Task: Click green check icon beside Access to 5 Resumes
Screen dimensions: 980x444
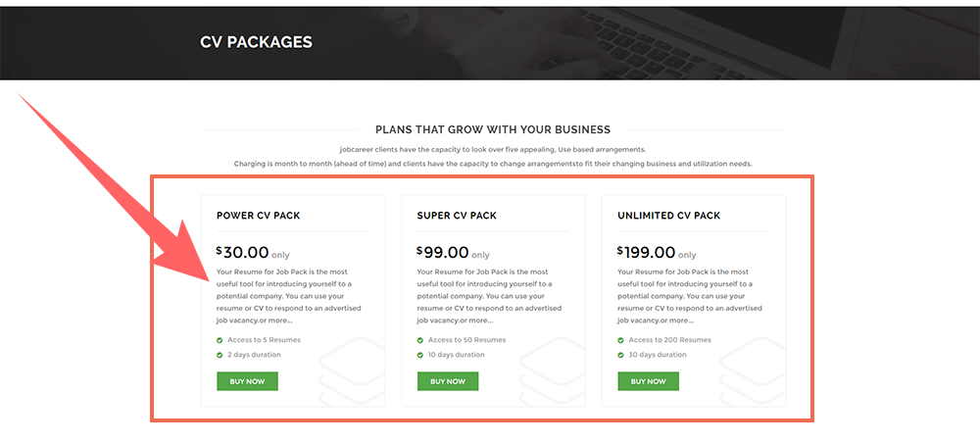Action: click(x=220, y=340)
